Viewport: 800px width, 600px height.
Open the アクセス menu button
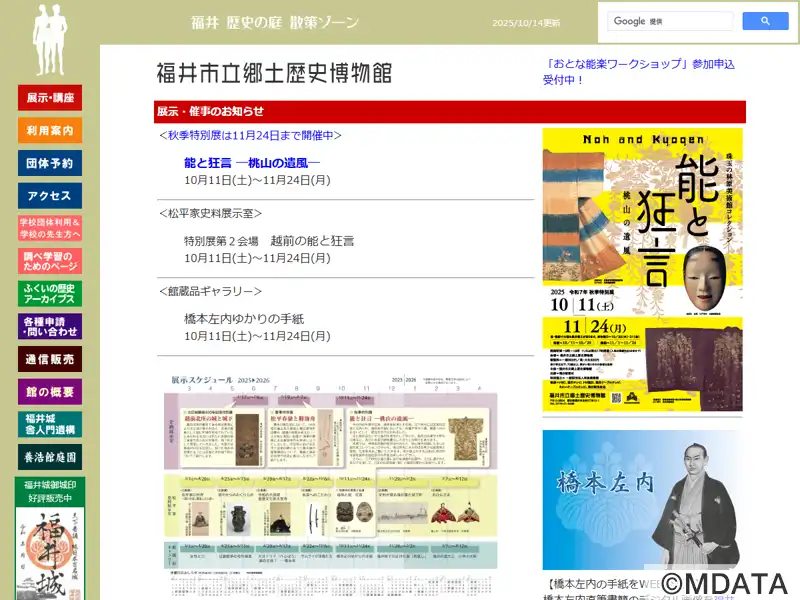[50, 195]
